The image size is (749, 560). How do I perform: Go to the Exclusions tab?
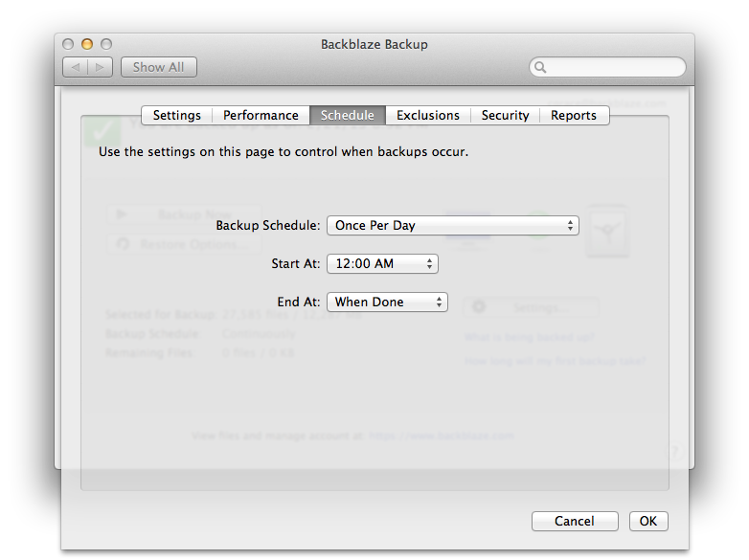click(428, 116)
